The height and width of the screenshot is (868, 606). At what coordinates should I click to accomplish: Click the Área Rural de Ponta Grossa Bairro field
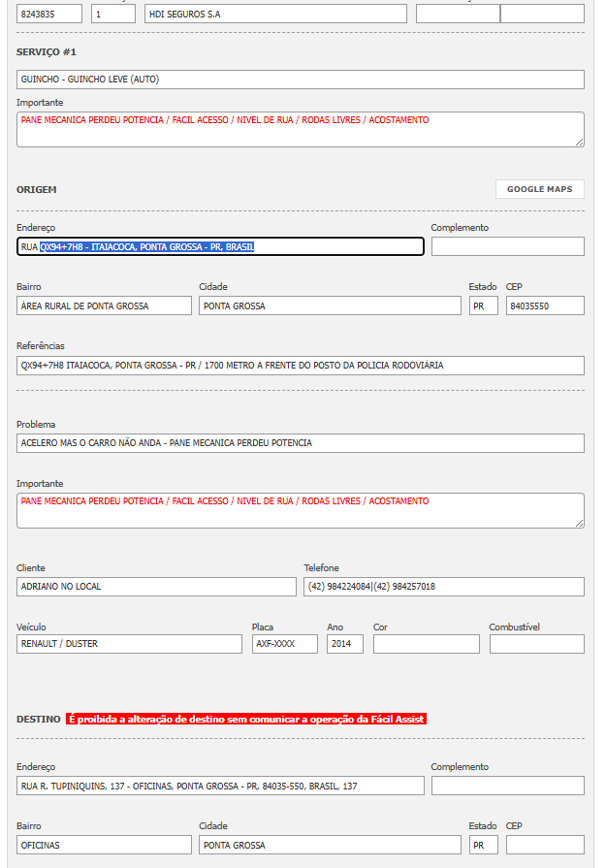(x=104, y=305)
